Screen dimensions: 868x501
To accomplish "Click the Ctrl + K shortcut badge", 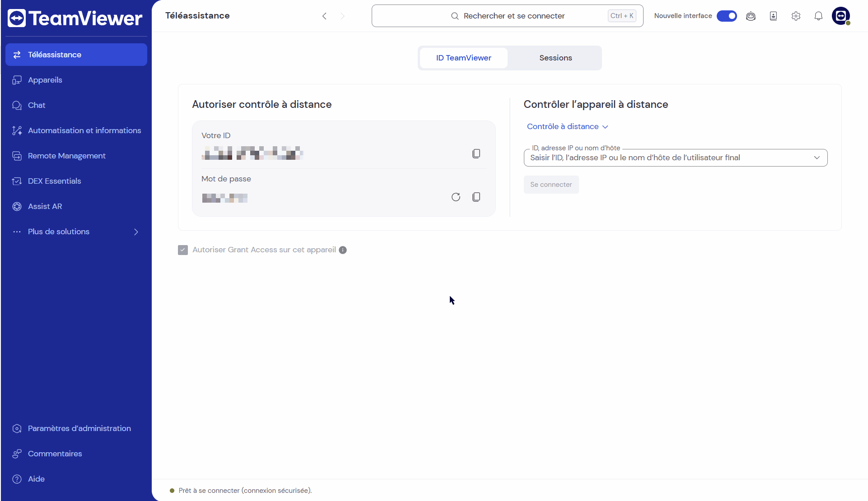I will [x=621, y=16].
